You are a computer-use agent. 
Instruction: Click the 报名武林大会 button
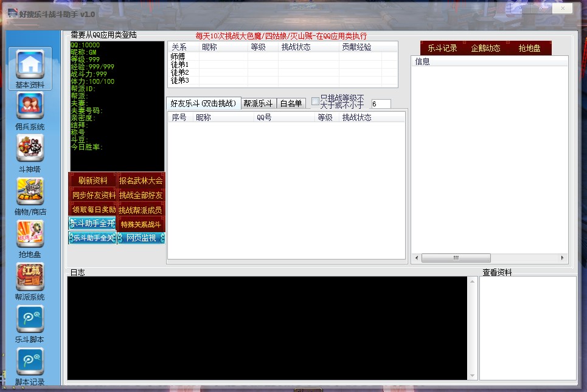pos(141,181)
